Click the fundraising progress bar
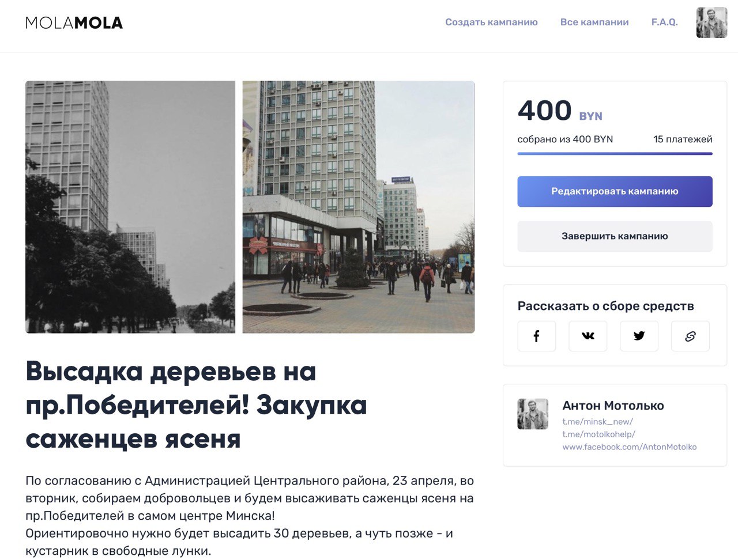Image resolution: width=738 pixels, height=560 pixels. (615, 154)
